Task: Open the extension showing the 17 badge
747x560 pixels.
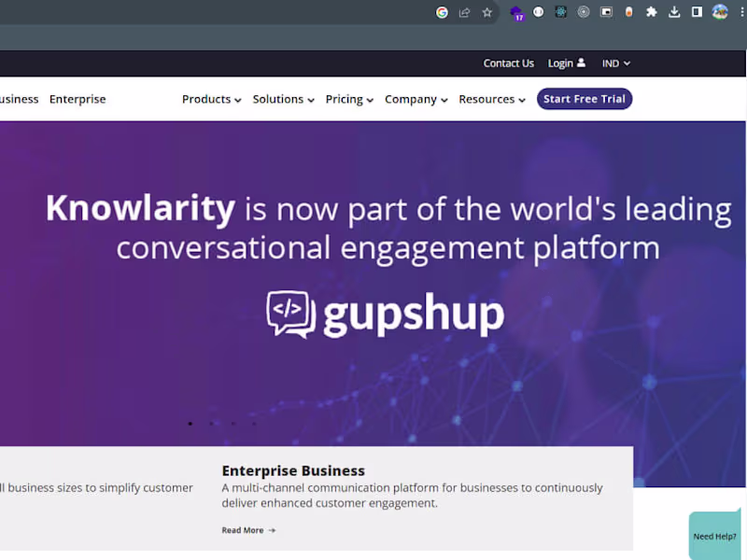Action: tap(516, 12)
